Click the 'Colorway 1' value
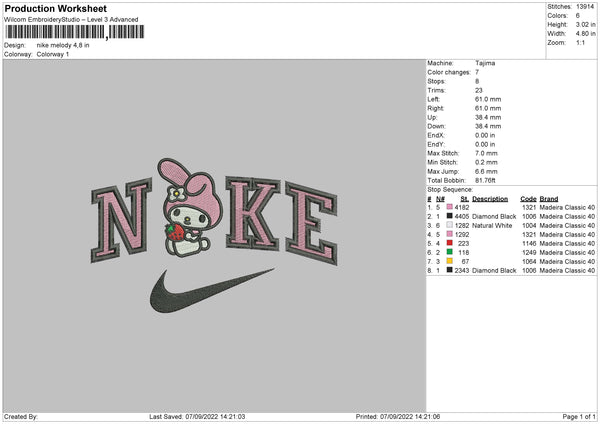Viewport: 600px width, 424px height. [53, 54]
